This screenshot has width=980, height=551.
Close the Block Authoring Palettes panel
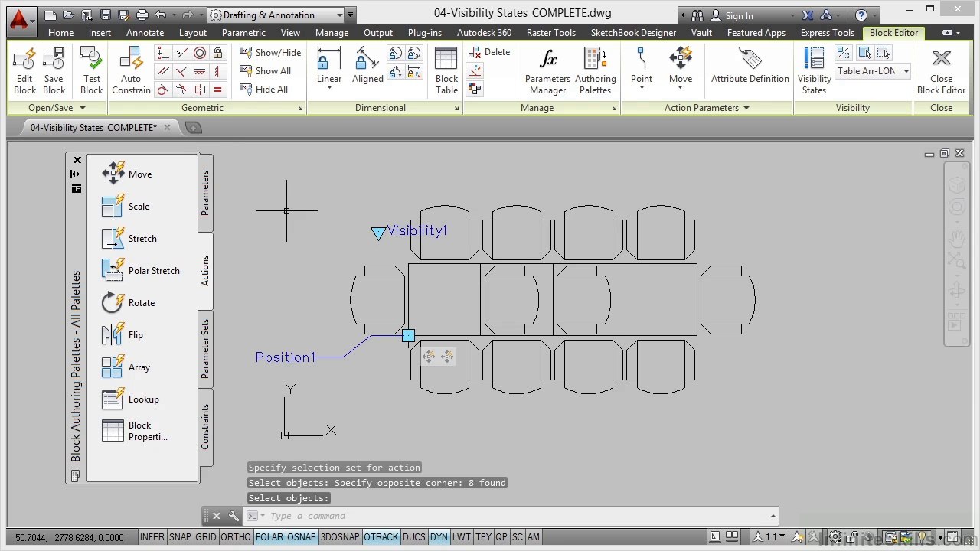[x=77, y=160]
